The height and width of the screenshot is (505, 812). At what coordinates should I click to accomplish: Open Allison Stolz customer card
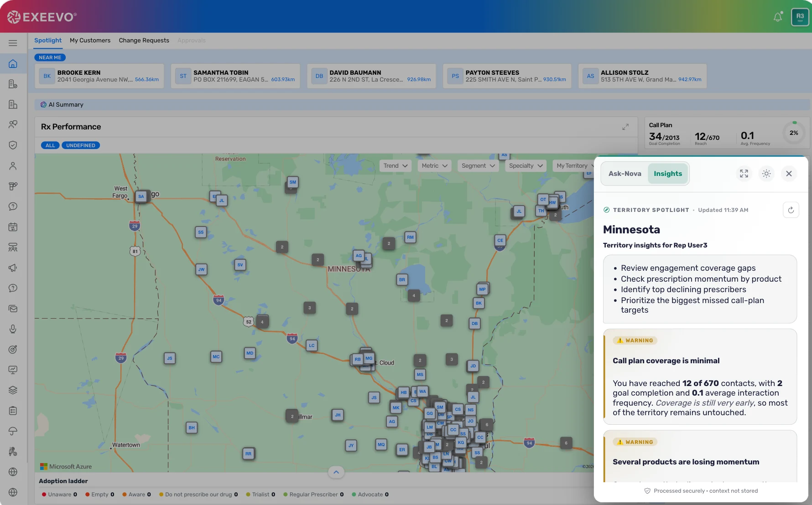pos(643,76)
